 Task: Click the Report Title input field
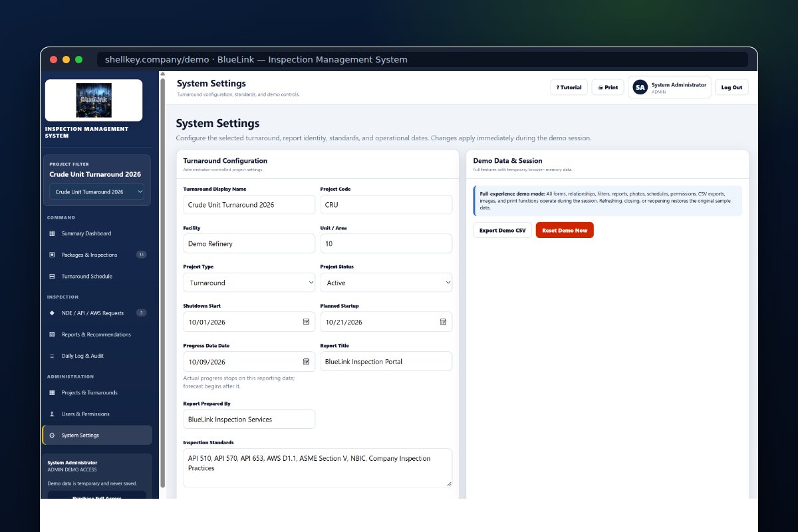click(x=386, y=361)
